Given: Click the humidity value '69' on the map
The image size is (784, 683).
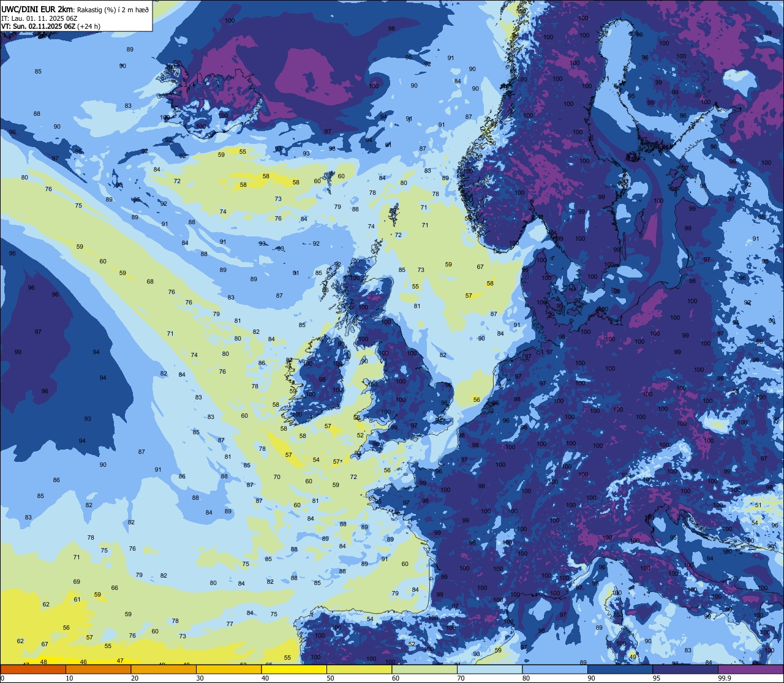Looking at the screenshot, I should [77, 581].
